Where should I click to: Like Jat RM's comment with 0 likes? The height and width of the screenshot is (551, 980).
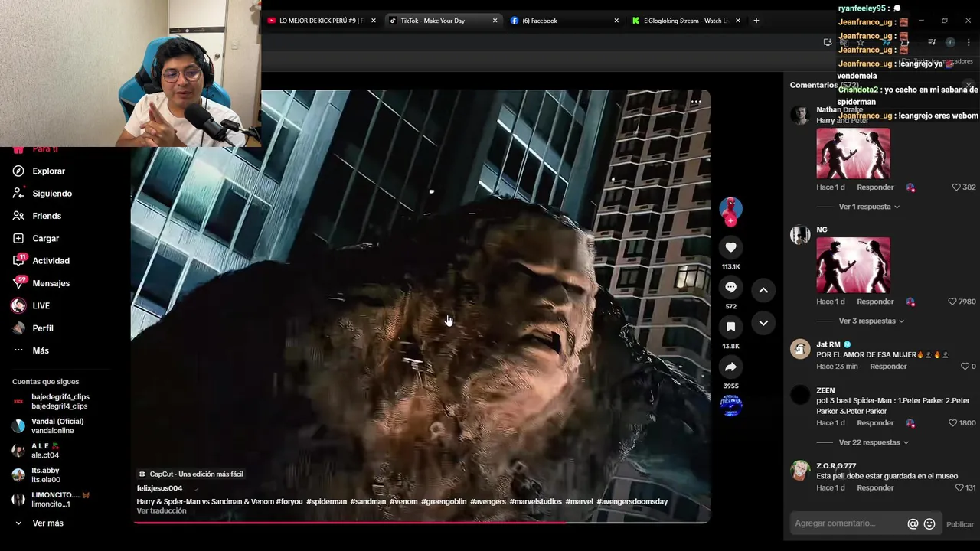coord(965,367)
